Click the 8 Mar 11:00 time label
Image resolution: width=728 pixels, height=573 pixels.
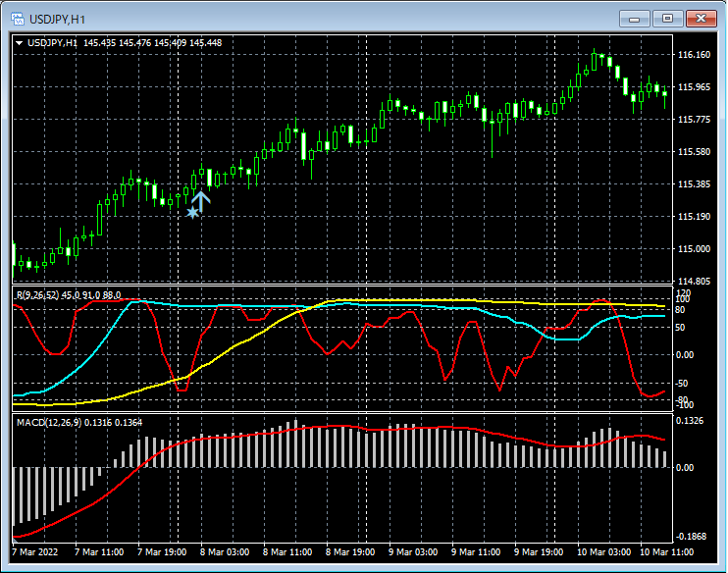pyautogui.click(x=286, y=552)
